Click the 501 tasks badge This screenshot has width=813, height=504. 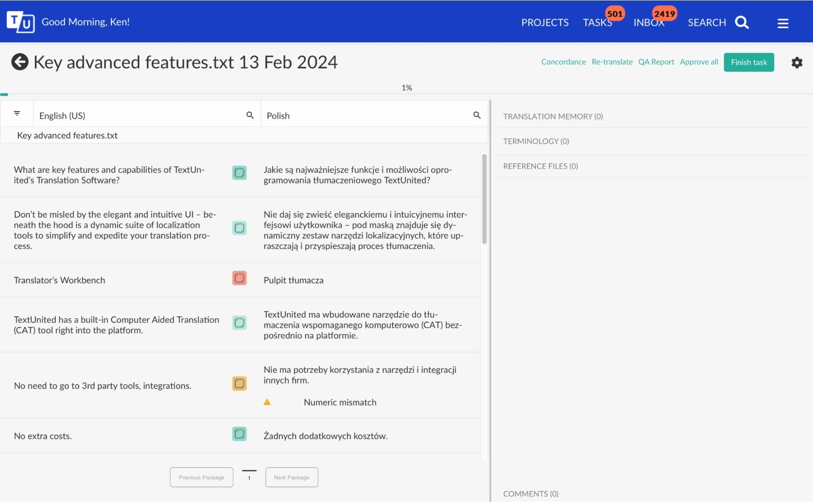coord(615,13)
